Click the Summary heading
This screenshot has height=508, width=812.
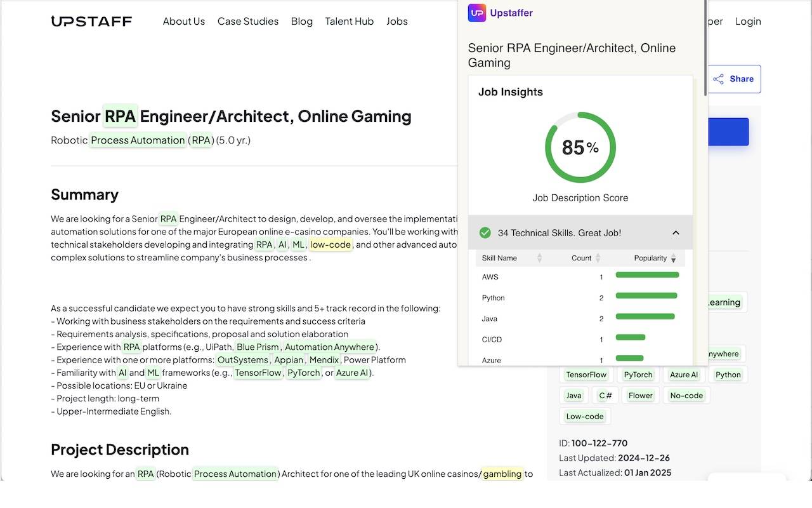coord(84,194)
